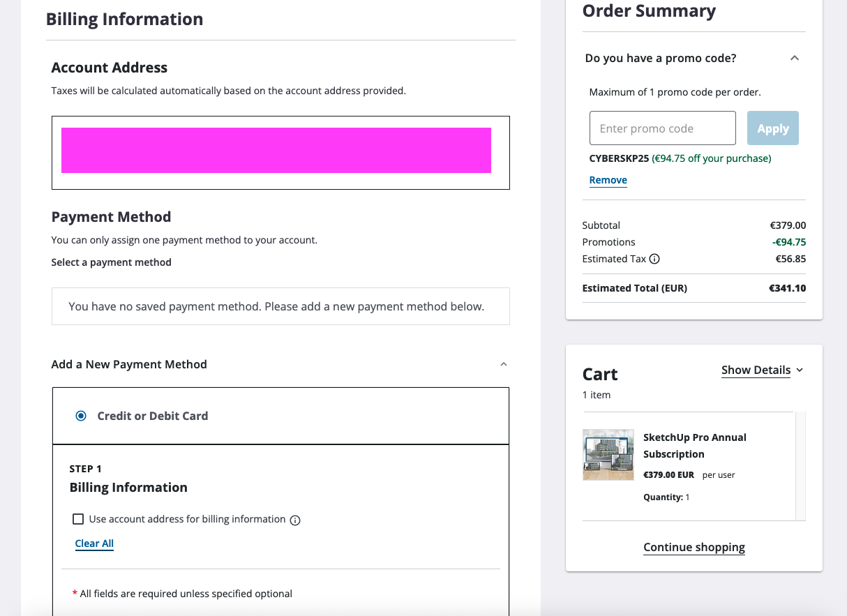Collapse Add a New Payment Method section
The image size is (847, 616).
[504, 364]
